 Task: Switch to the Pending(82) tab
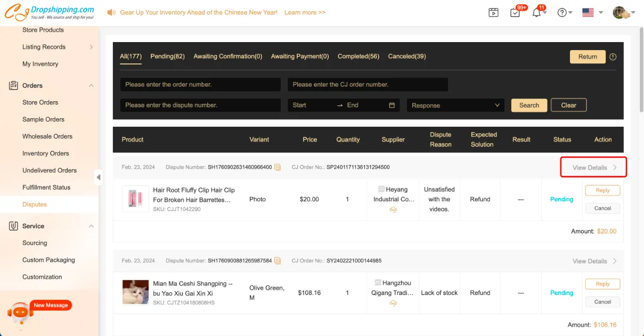[167, 56]
